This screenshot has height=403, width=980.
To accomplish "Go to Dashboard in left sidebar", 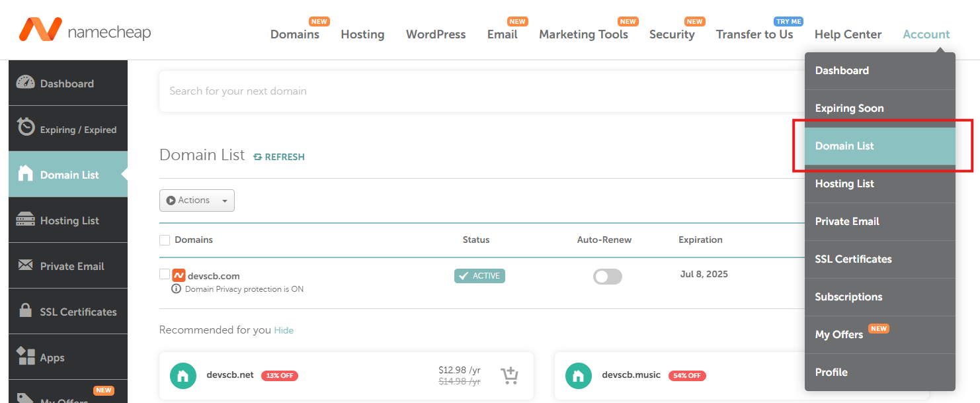I will point(68,83).
